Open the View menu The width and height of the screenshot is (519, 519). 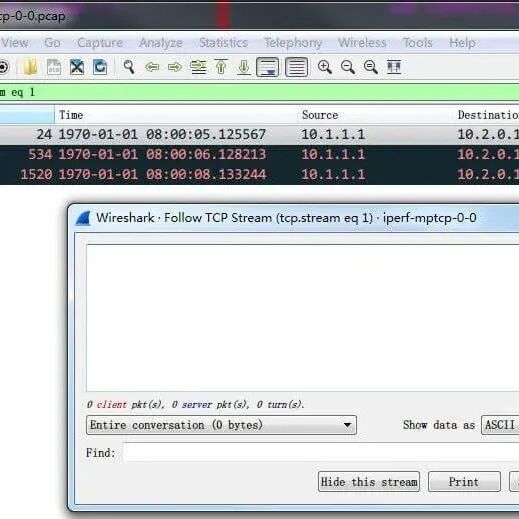[15, 43]
